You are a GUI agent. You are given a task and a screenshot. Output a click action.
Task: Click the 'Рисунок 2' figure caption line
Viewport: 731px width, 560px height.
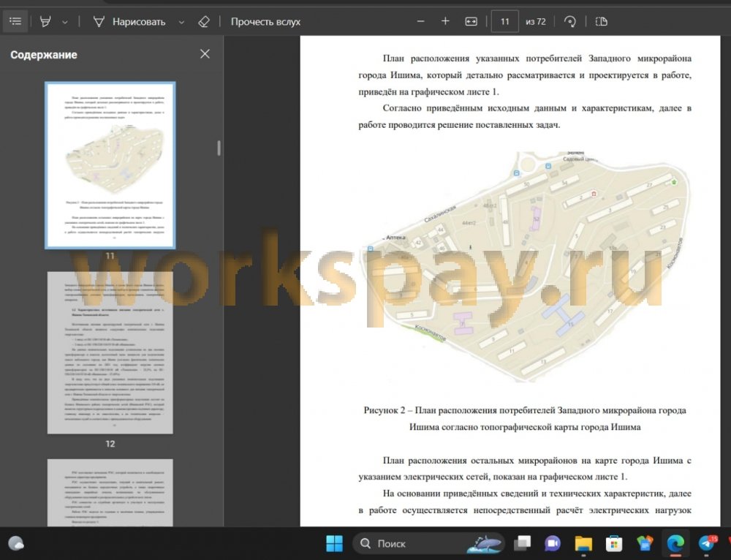pos(524,410)
